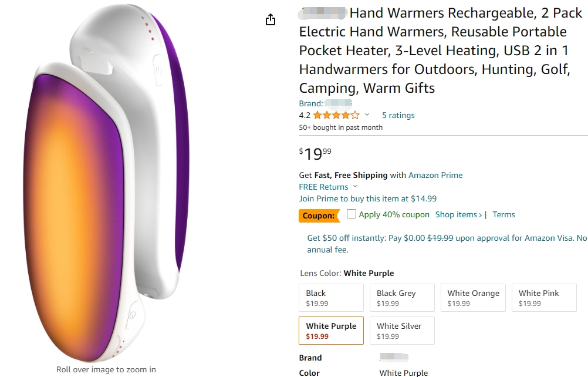
Task: Select the White Purple color option
Action: (x=331, y=331)
